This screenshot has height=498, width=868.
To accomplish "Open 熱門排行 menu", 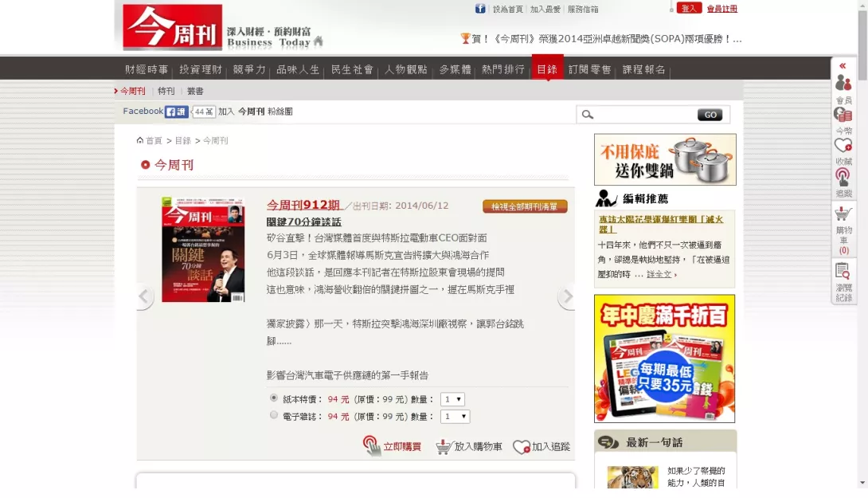I will [x=502, y=69].
